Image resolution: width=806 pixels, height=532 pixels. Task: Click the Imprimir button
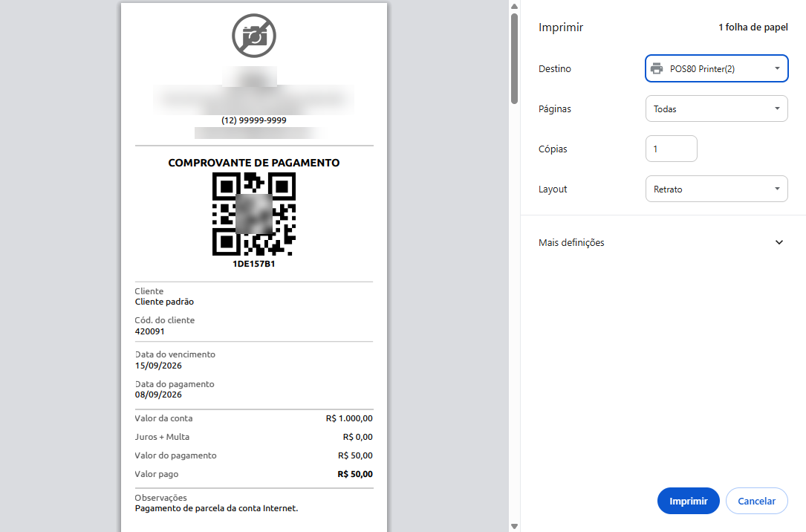coord(688,501)
